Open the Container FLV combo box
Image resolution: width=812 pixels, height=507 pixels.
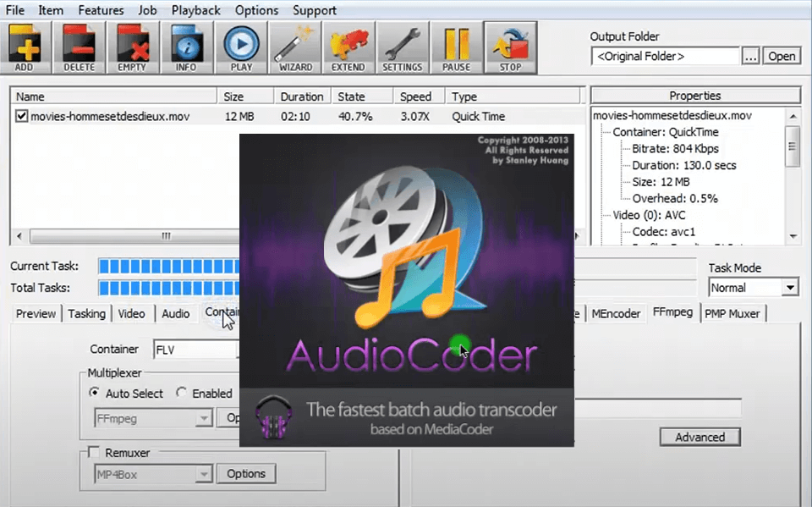click(195, 350)
